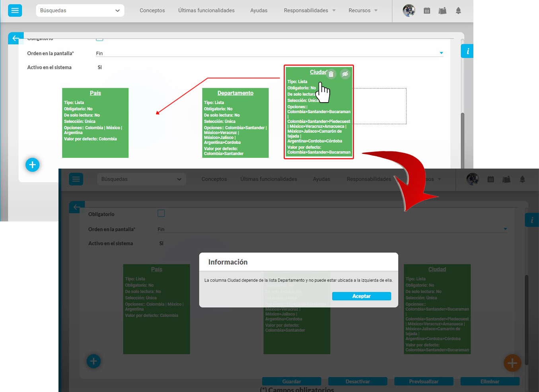
Task: Expand the Responsabilidades menu in the upper window
Action: pos(309,10)
